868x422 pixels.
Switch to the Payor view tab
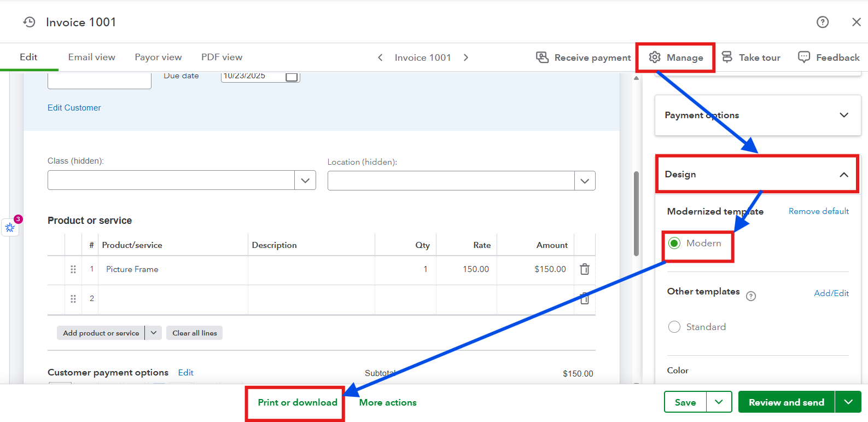(x=158, y=57)
